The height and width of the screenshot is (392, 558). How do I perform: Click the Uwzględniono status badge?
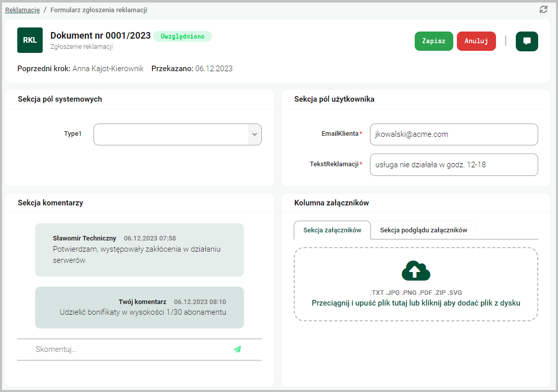182,36
